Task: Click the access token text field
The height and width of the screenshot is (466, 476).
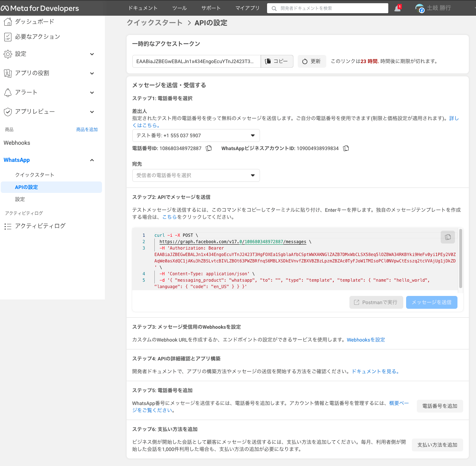Action: [196, 61]
